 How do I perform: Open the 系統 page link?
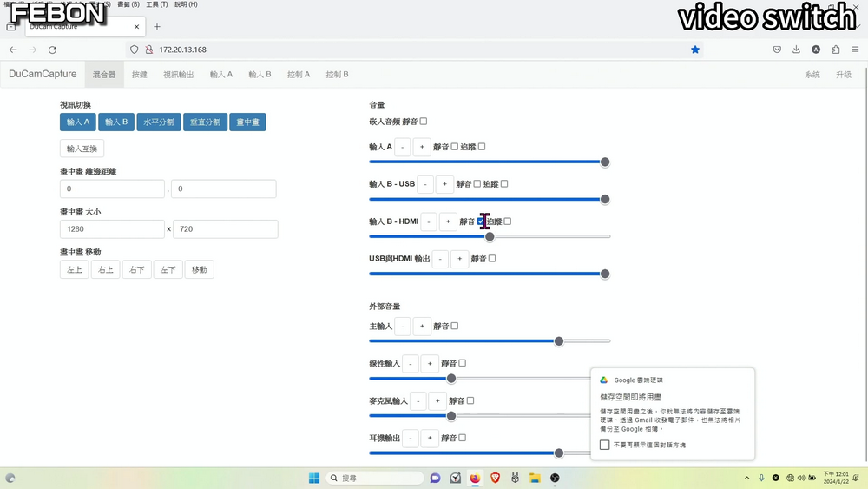(812, 74)
